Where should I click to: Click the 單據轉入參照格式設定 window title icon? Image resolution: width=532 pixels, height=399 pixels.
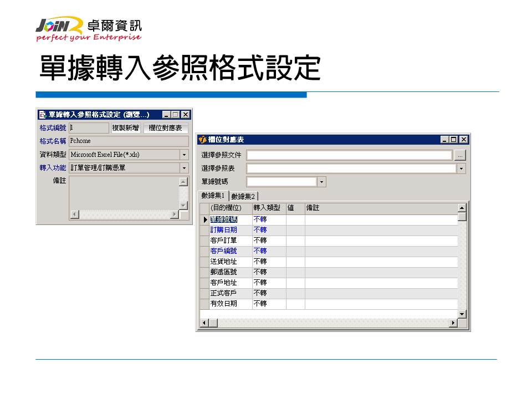point(42,115)
